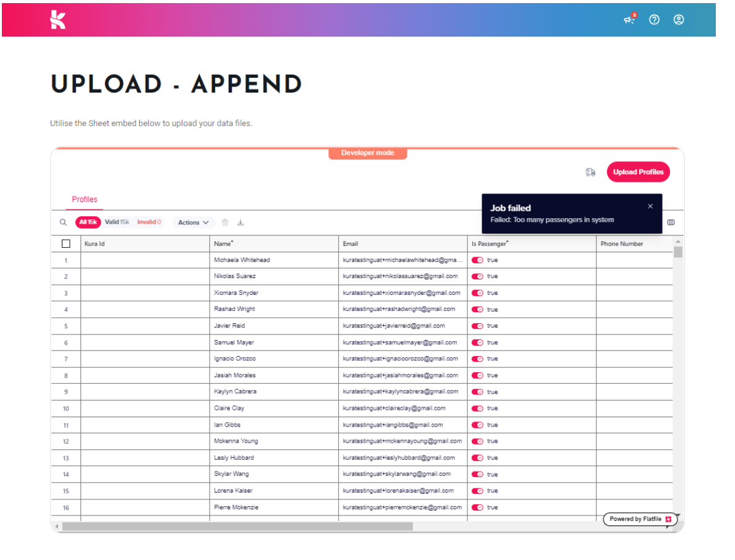This screenshot has width=735, height=560.
Task: Toggle Is Passenger for Lesly Hubbard
Action: pyautogui.click(x=477, y=458)
